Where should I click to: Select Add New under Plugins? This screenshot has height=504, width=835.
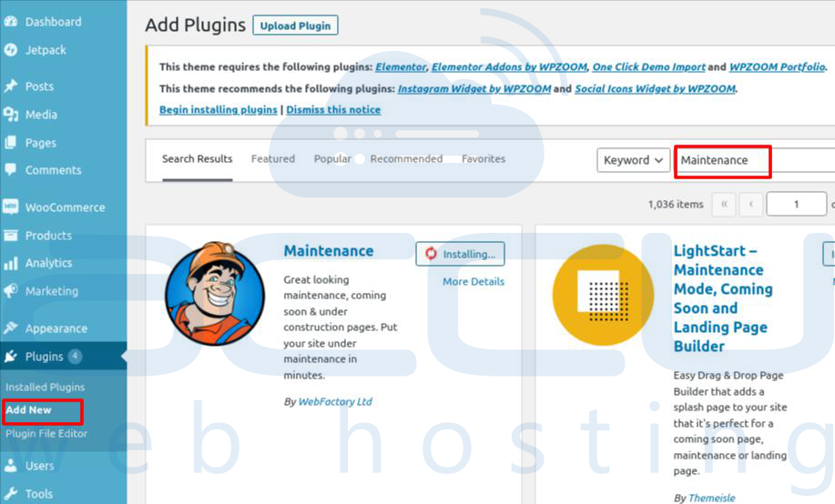[x=28, y=409]
